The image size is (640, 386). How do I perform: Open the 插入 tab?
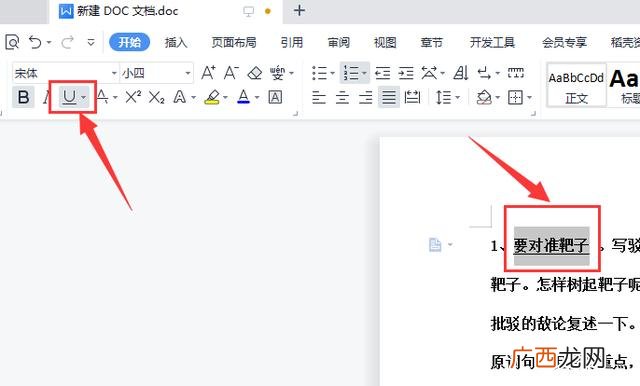coord(176,42)
